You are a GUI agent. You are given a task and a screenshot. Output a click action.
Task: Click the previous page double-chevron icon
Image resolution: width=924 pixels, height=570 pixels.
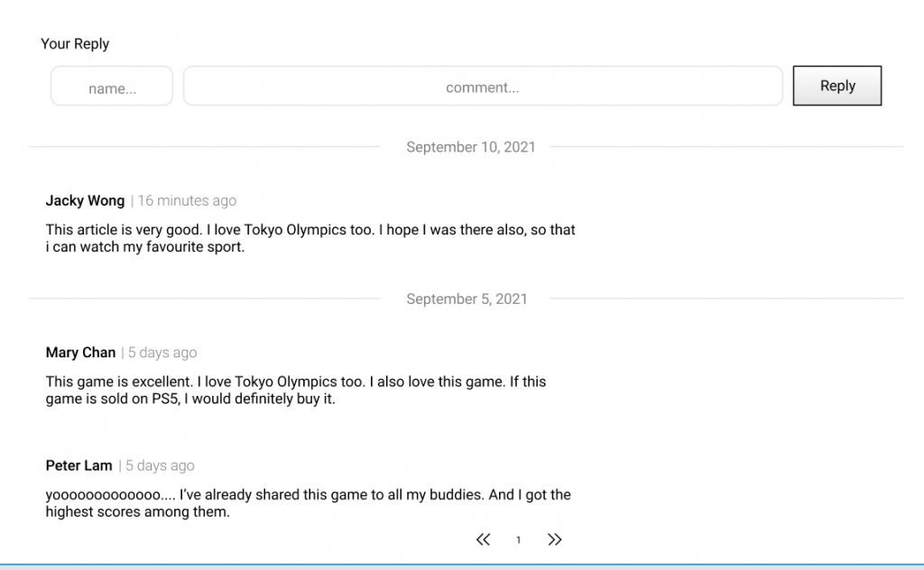coord(483,539)
